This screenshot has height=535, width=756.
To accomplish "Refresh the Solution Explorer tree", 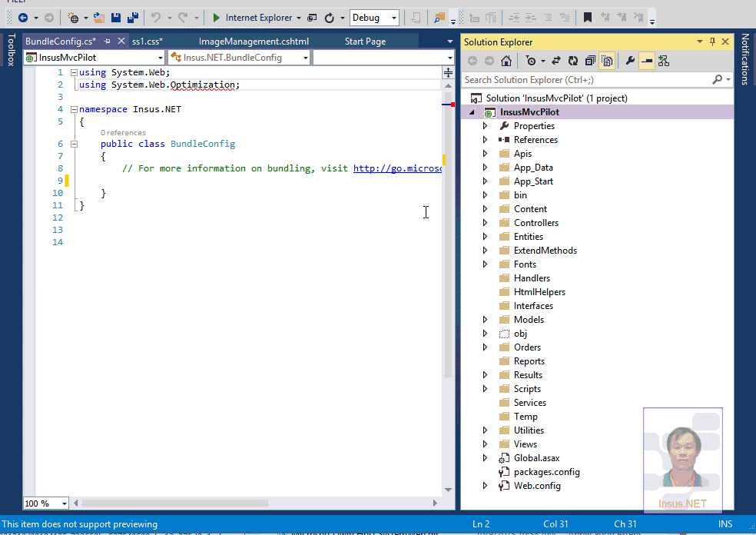I will click(572, 61).
